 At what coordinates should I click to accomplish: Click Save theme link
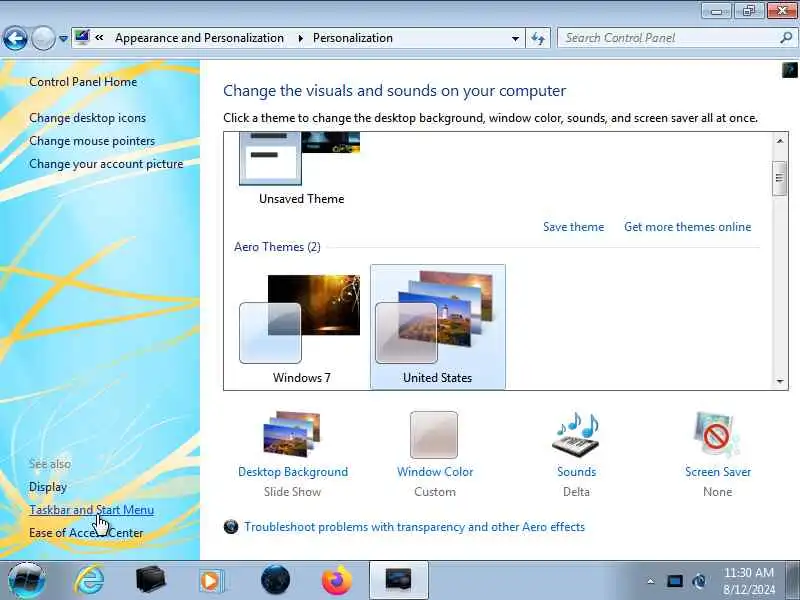coord(573,227)
